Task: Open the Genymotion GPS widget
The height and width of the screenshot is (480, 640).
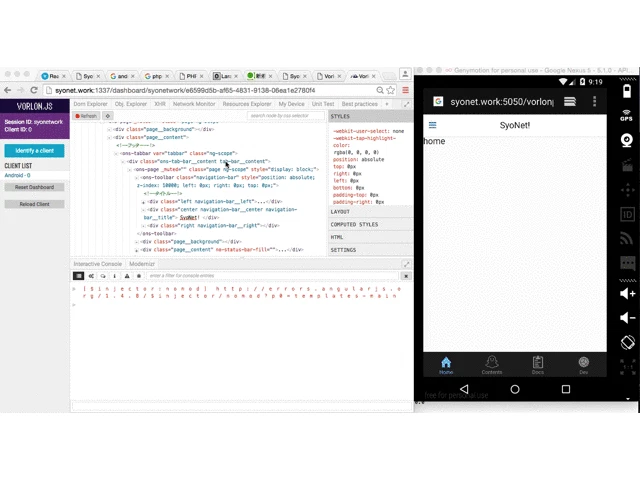Action: point(627,115)
